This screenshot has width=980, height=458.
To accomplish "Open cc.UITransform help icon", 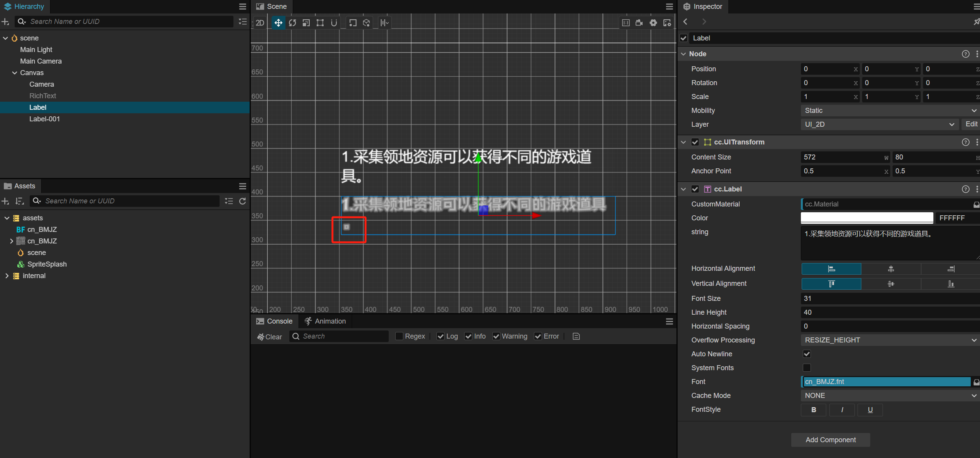I will pyautogui.click(x=965, y=142).
